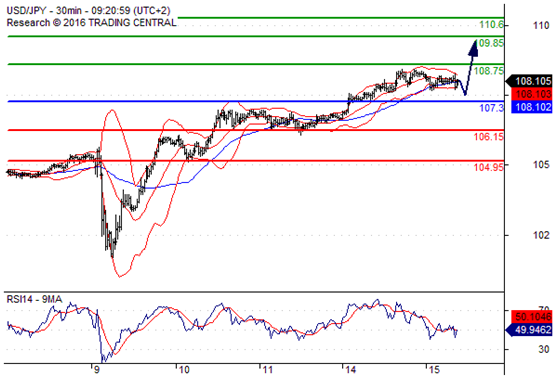Click the dark blue forecast arrow head

tap(473, 48)
